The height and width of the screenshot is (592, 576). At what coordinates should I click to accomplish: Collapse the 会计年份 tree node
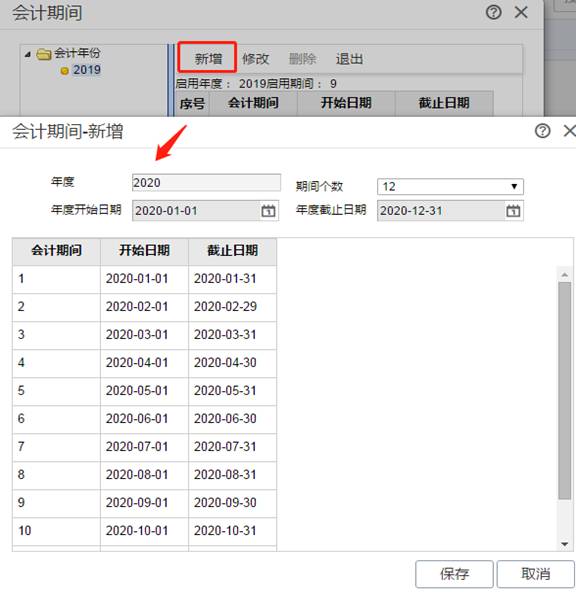click(x=28, y=54)
